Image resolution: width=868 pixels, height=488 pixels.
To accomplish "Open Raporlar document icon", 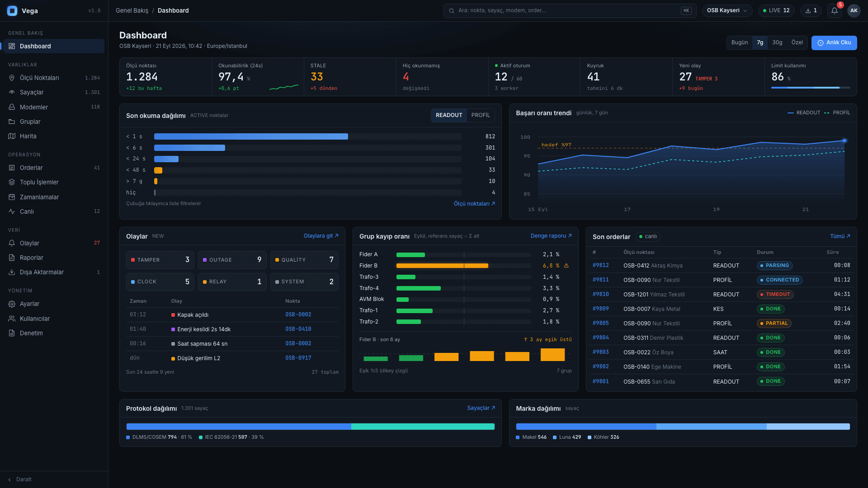I will 12,258.
